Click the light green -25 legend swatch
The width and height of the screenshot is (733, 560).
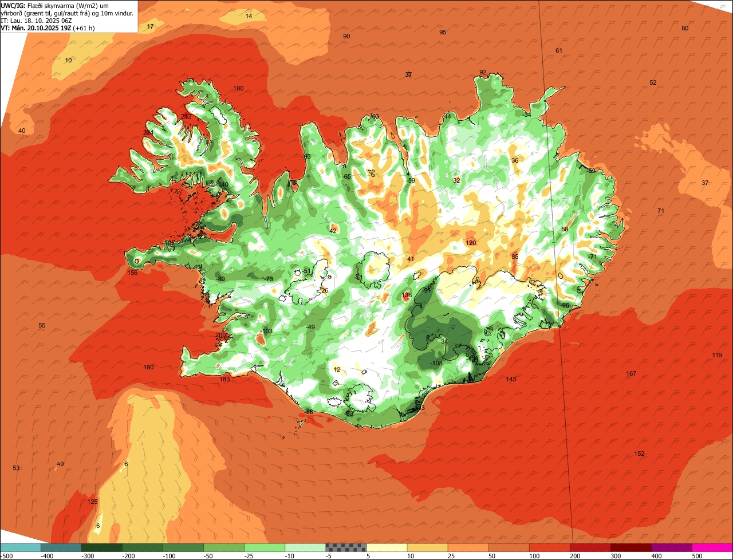pos(264,547)
